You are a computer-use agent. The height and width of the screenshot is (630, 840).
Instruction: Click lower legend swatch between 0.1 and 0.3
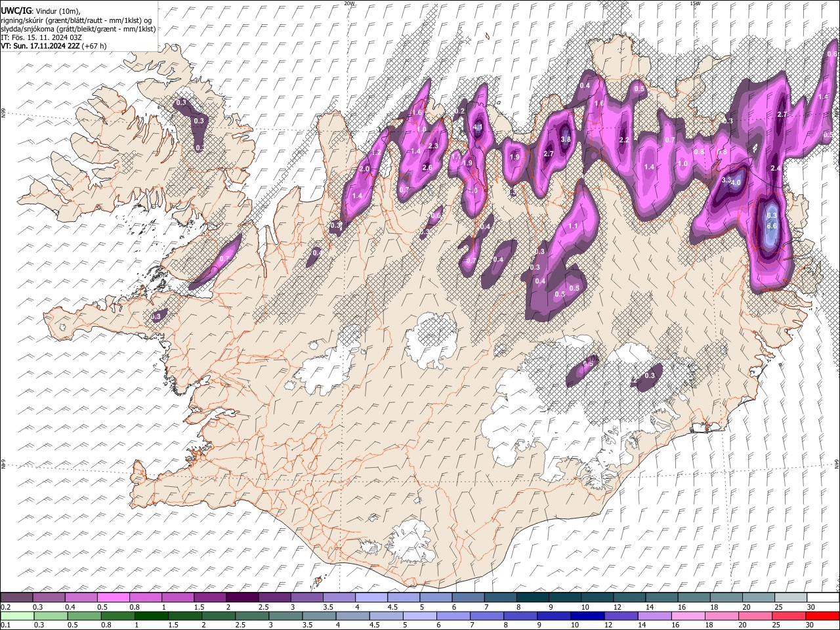click(x=16, y=616)
